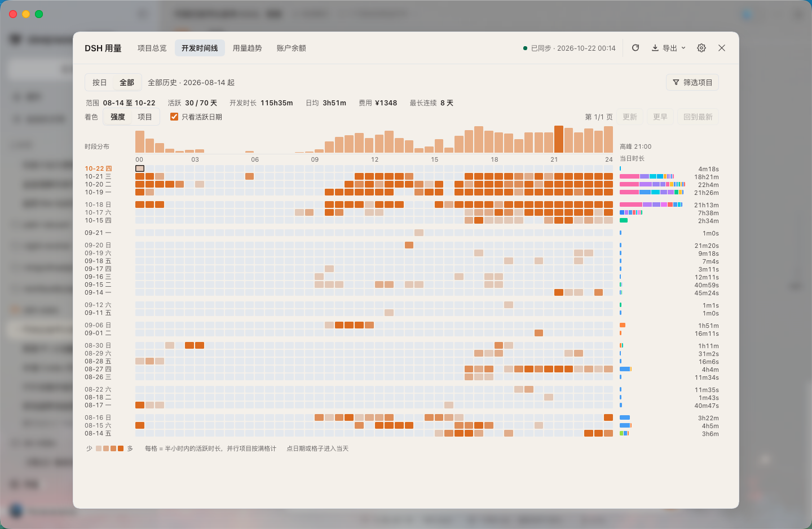Open the 10-21 三 date row

(98, 176)
